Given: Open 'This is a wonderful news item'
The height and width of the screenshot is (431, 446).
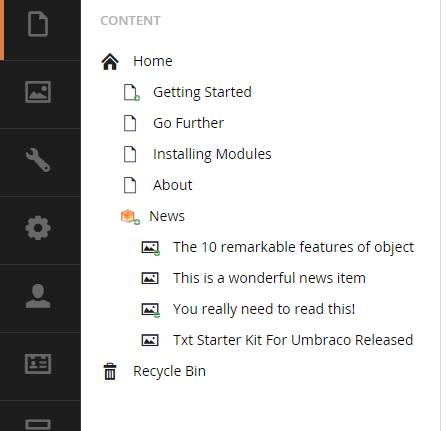Looking at the screenshot, I should pos(269,278).
